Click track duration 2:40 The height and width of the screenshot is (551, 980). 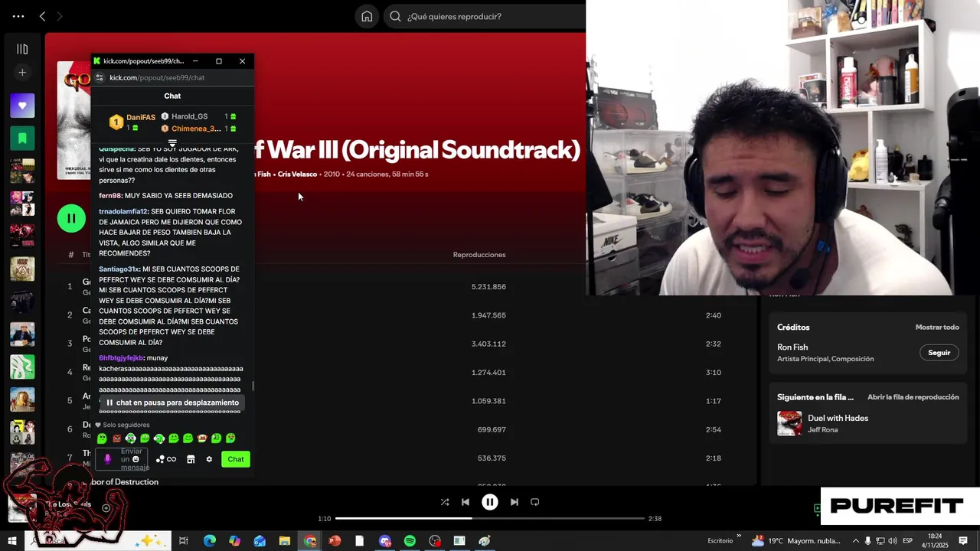pyautogui.click(x=714, y=315)
